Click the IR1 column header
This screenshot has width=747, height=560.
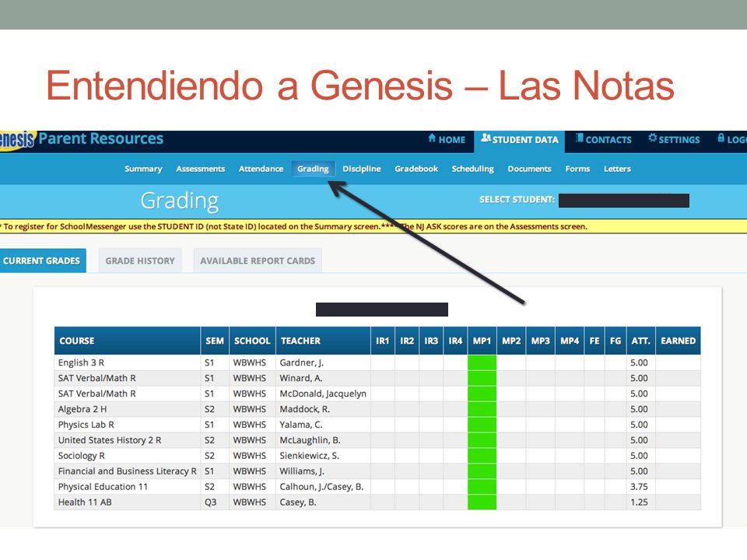(x=383, y=341)
